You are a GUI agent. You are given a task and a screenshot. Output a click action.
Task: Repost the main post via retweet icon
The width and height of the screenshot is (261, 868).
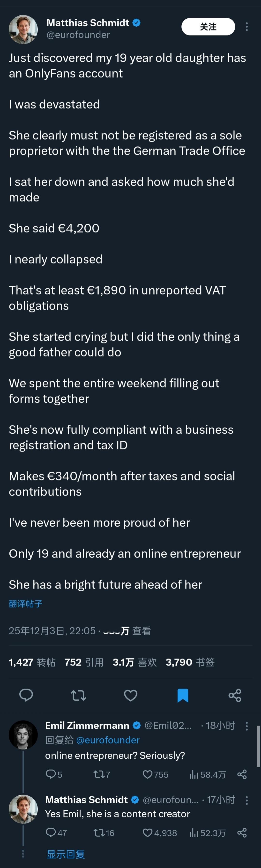pos(78,695)
